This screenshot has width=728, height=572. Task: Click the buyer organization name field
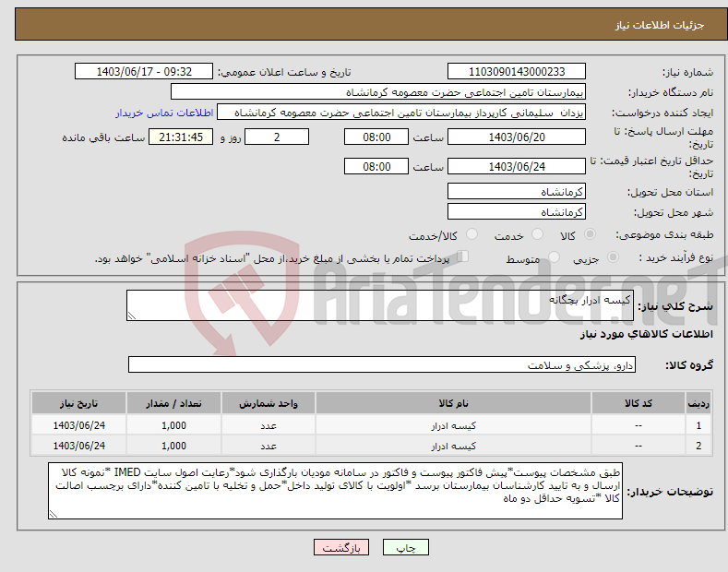pos(378,92)
